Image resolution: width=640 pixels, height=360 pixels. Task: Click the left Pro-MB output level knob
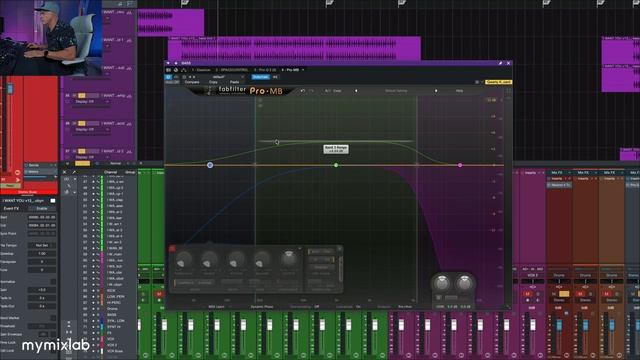pyautogui.click(x=441, y=282)
